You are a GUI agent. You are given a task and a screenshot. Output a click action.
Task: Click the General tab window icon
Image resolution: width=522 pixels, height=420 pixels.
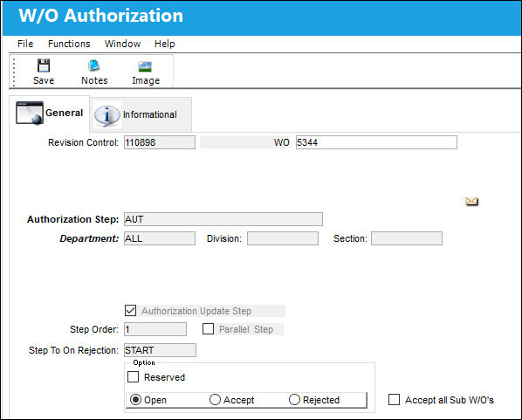(x=30, y=113)
